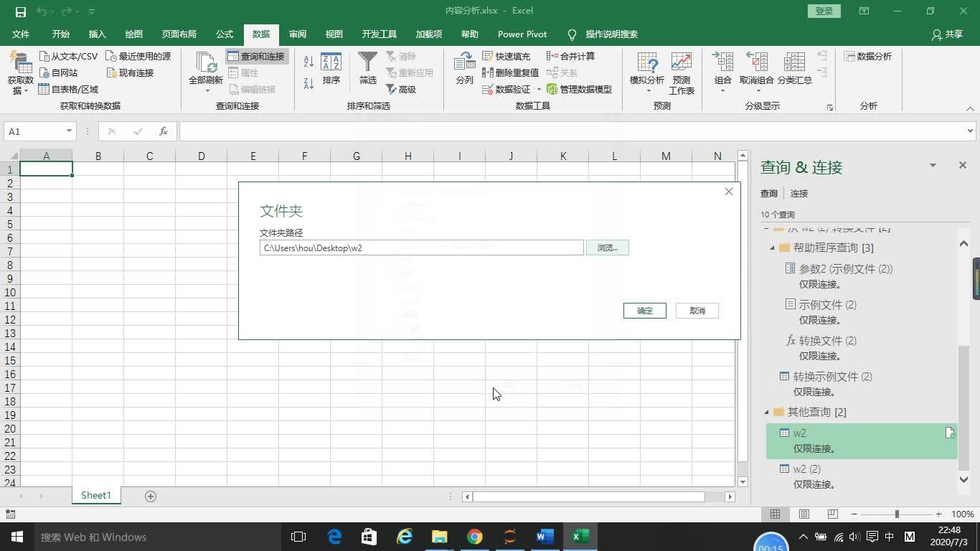Open the 数据验证 tool
This screenshot has width=980, height=551.
pyautogui.click(x=511, y=88)
